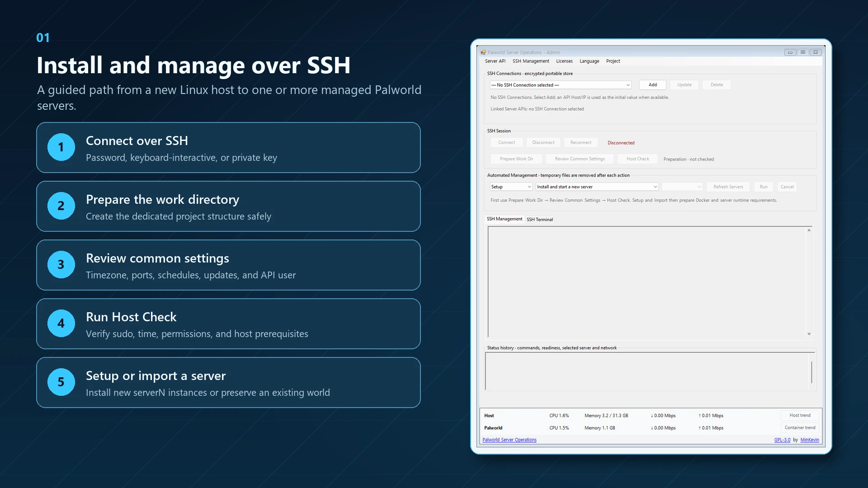Click the 'Linked Server APIs' info line
Screen dimensions: 868x488
[x=537, y=109]
